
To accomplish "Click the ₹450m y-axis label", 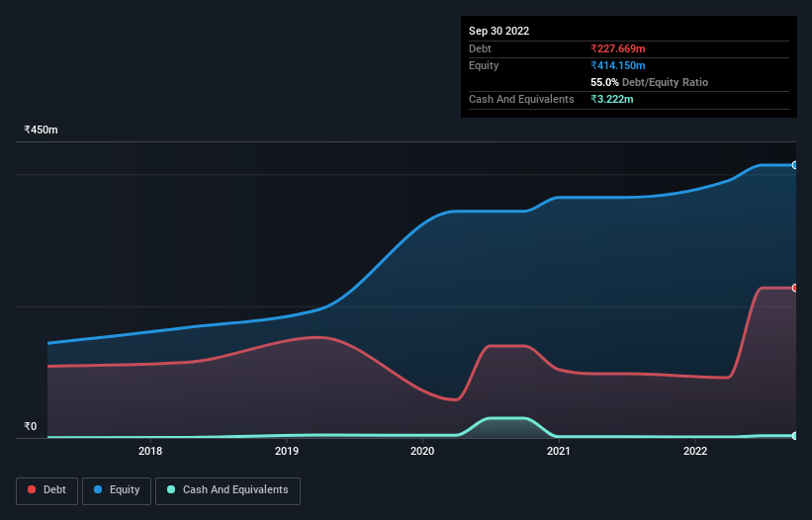I will [x=41, y=130].
